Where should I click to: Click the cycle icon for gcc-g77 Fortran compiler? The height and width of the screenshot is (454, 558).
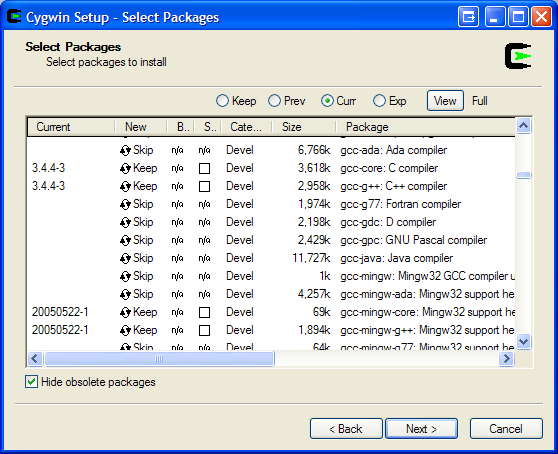[125, 205]
